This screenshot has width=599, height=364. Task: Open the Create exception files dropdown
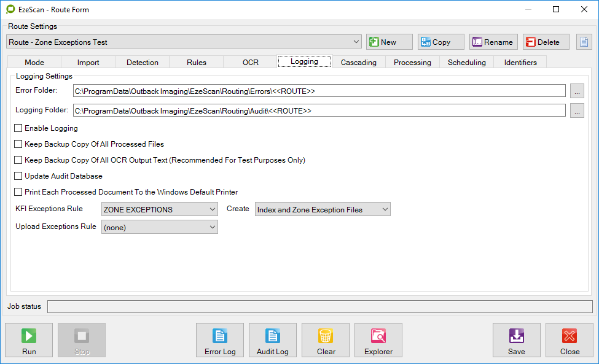coord(323,209)
